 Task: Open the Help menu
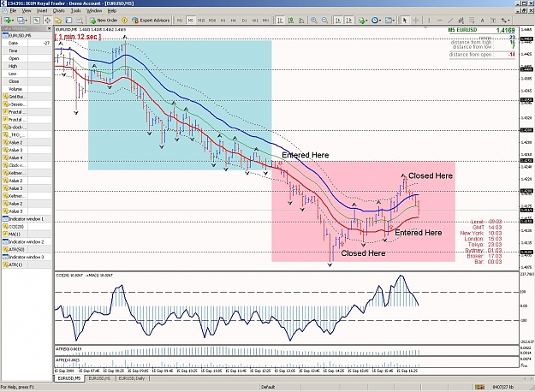click(112, 11)
